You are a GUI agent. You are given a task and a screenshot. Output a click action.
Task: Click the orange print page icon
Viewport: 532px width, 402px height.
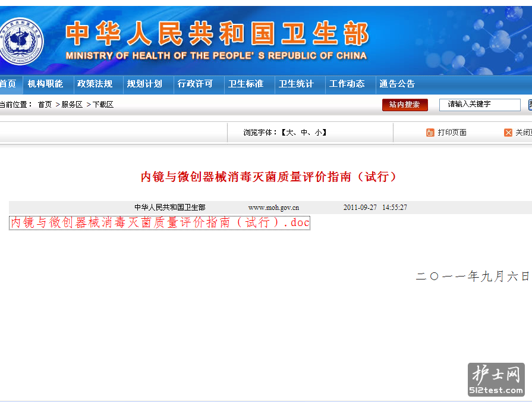pyautogui.click(x=430, y=133)
